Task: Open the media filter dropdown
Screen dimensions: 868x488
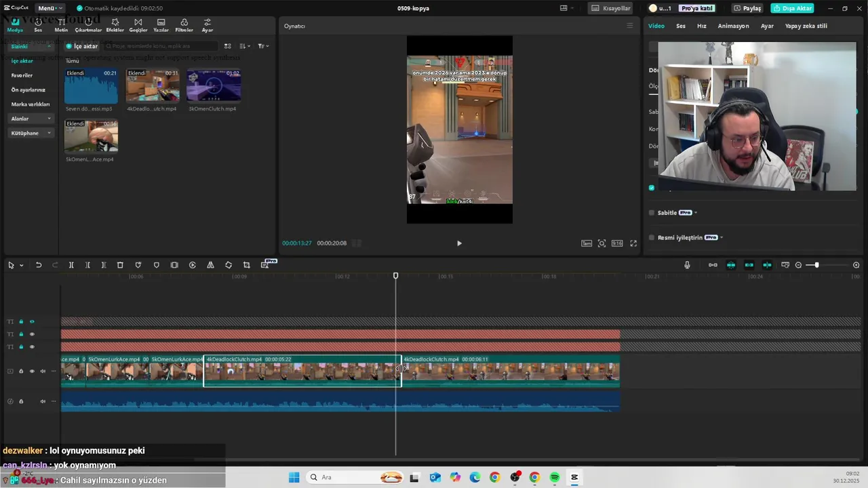Action: 263,46
